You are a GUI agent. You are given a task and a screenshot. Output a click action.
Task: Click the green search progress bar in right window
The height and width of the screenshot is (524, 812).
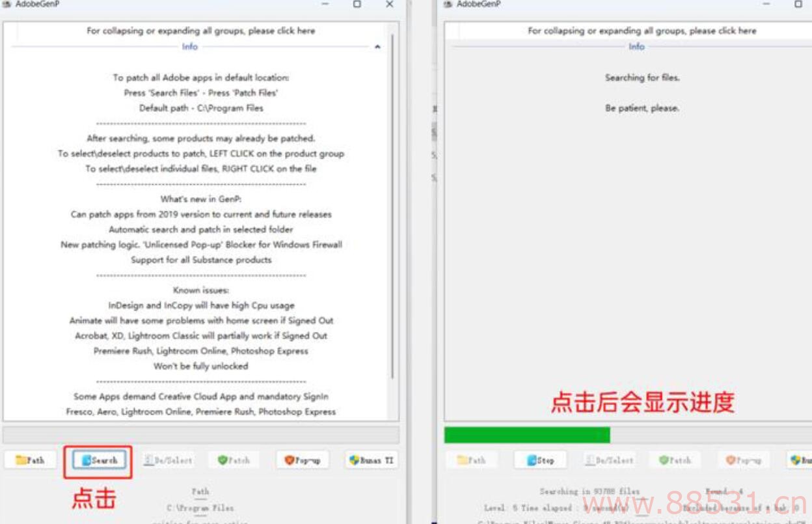(527, 435)
